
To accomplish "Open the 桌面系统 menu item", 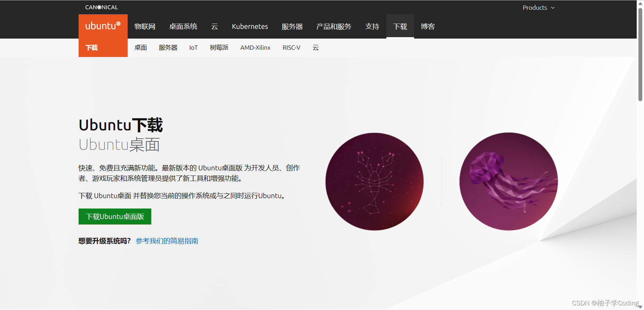I will pyautogui.click(x=183, y=26).
